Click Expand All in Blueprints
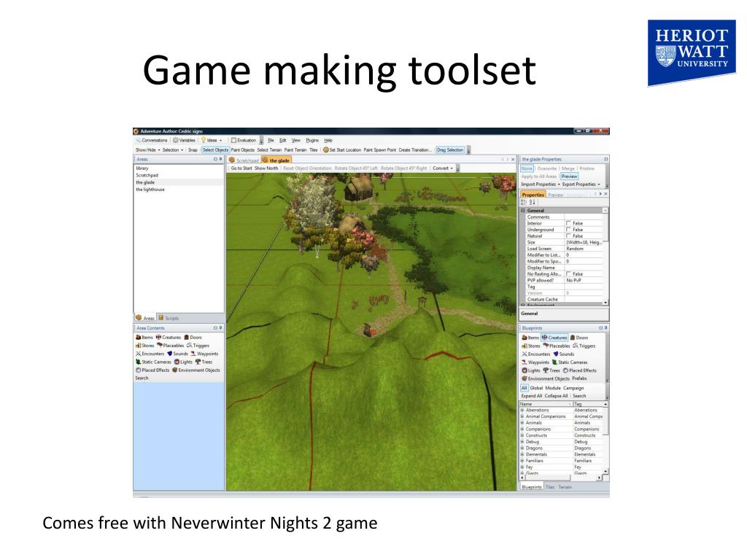 (x=532, y=396)
